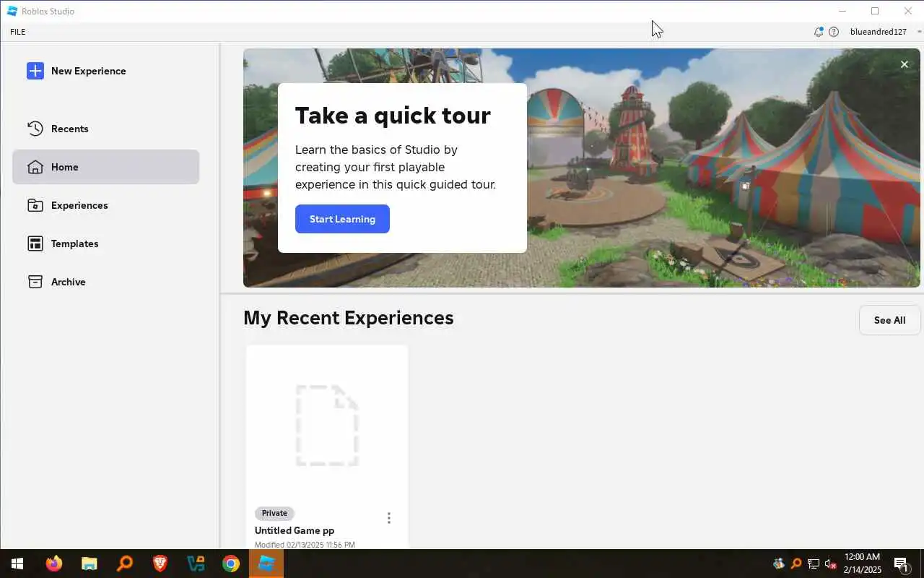Click the New Experience plus button
Viewport: 924px width, 578px height.
[35, 71]
